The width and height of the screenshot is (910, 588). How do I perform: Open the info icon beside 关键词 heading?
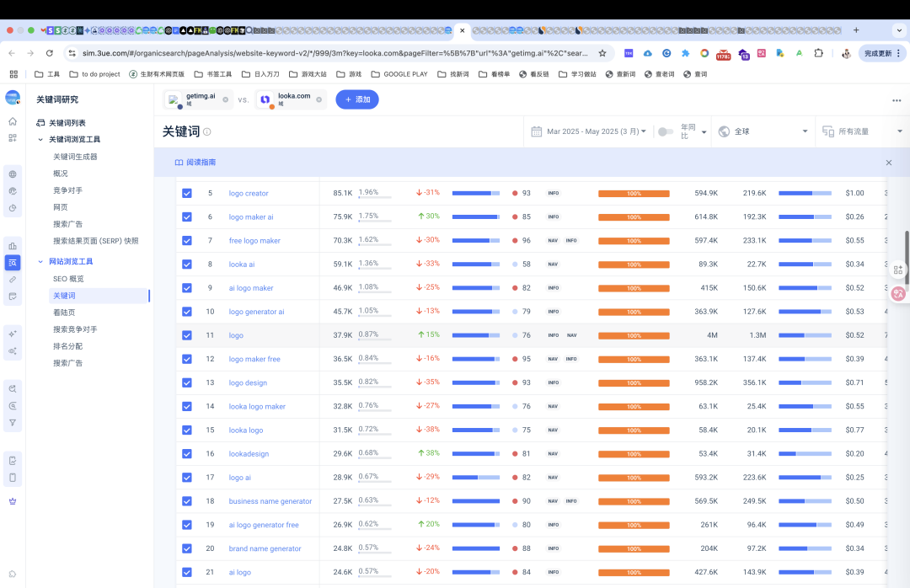coord(207,131)
